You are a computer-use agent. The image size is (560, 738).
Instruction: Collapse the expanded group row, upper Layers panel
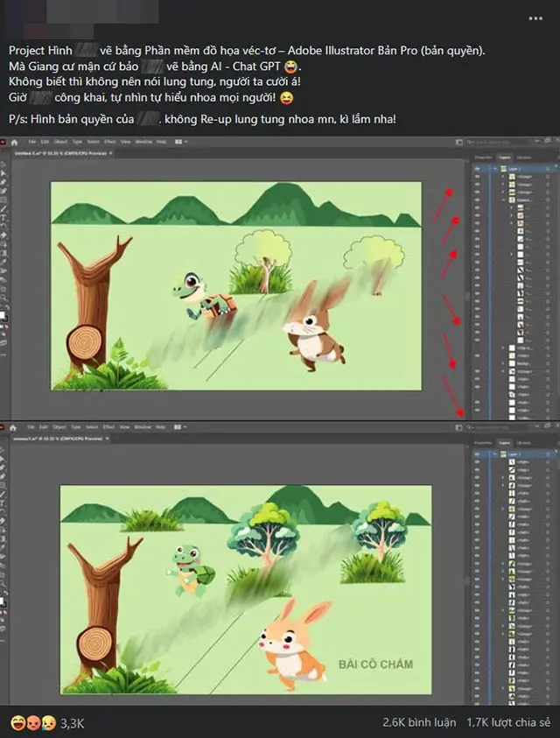(503, 200)
